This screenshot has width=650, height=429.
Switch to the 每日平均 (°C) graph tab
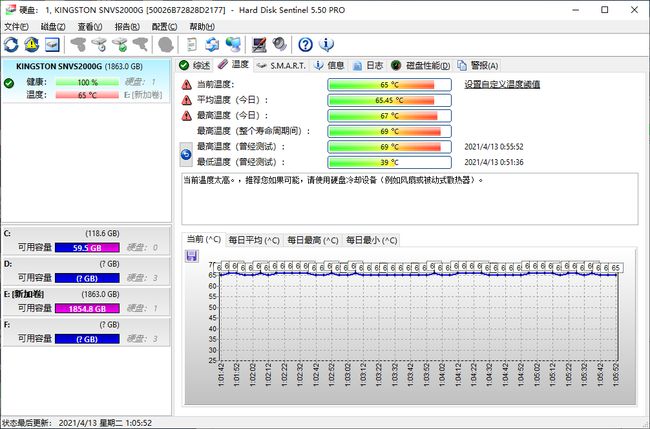point(254,240)
